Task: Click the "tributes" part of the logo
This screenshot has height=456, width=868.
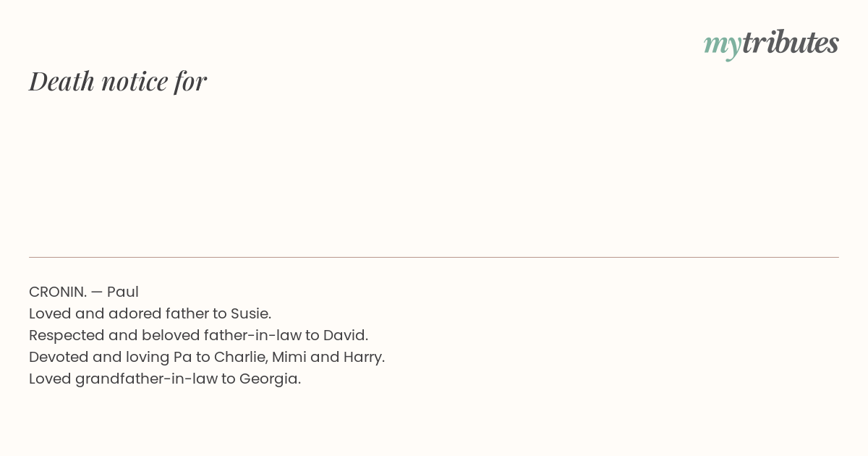Action: pyautogui.click(x=791, y=42)
